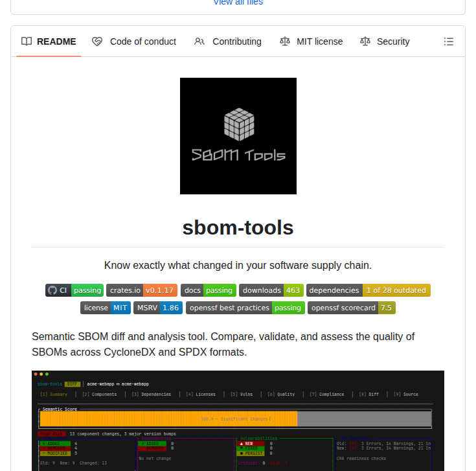The width and height of the screenshot is (476, 471).
Task: Click the Semantic Score bar in demo image
Action: (x=235, y=419)
